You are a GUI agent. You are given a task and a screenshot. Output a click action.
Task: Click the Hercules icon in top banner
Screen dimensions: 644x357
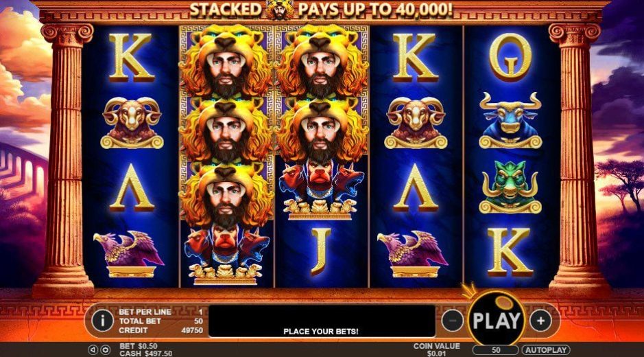tap(280, 9)
